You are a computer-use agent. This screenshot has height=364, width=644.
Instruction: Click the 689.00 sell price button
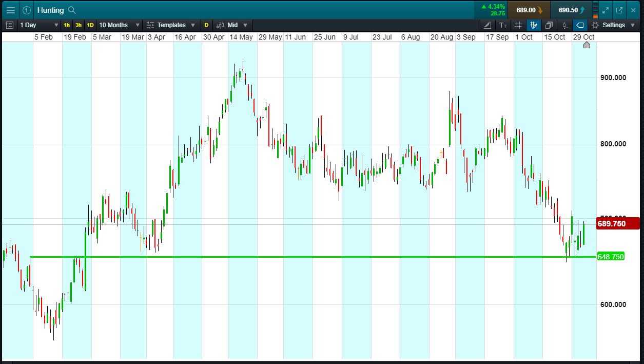pos(529,10)
